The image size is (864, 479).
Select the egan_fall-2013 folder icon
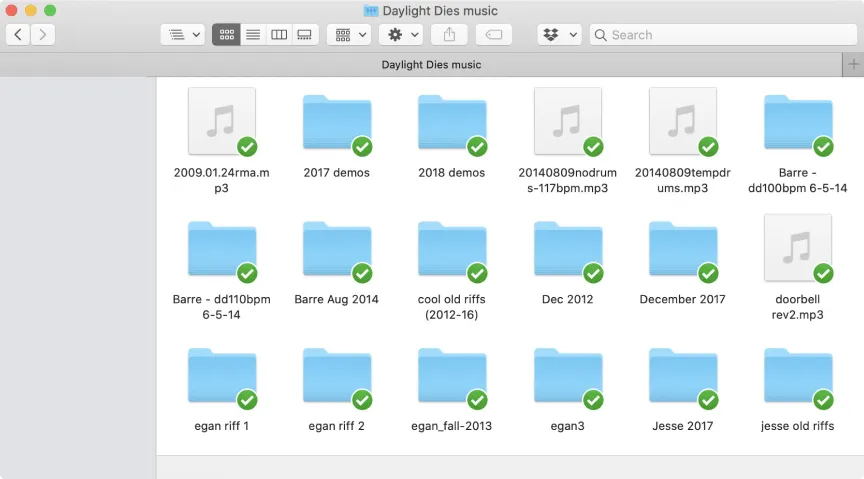click(x=452, y=376)
